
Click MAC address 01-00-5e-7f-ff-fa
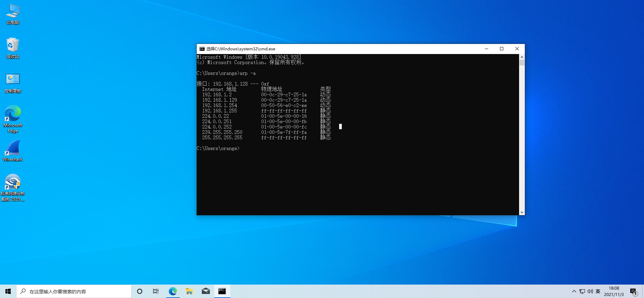(x=284, y=132)
